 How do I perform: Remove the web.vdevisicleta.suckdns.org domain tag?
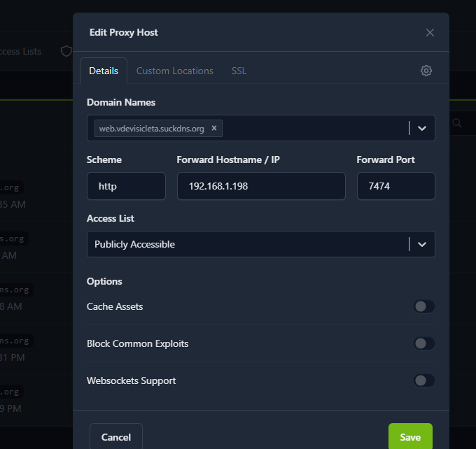[214, 128]
